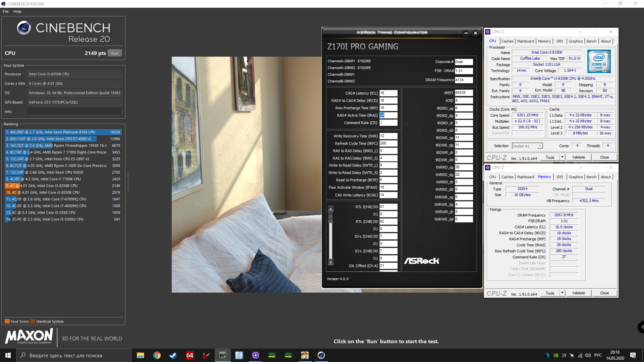
Task: Select ranking row Core i3-8350K scoring 2149
Action: pos(63,186)
